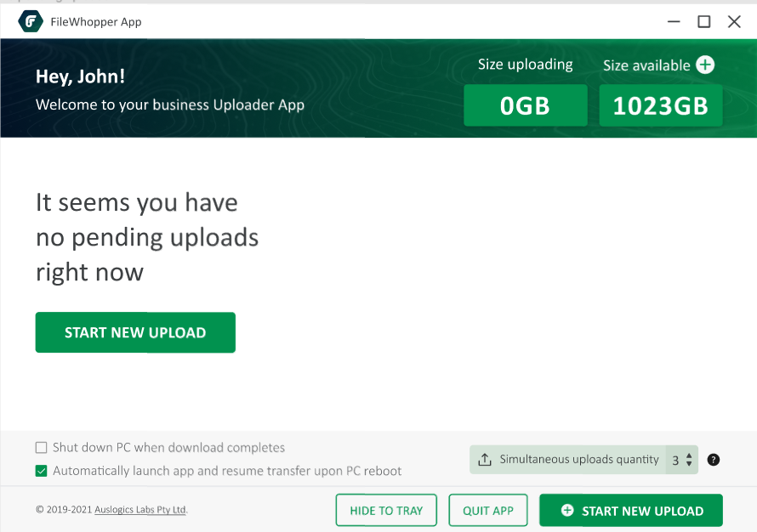This screenshot has width=757, height=532.
Task: Click START NEW UPLOAD in bottom bar
Action: pos(631,510)
